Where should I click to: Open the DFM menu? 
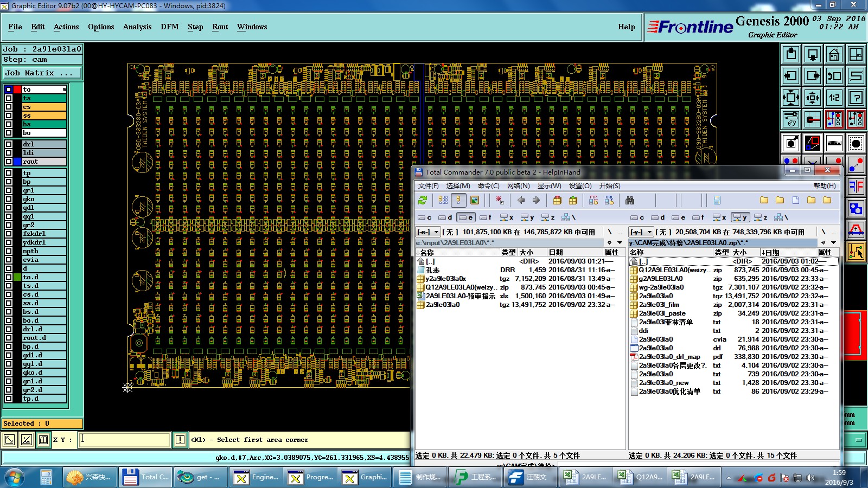169,27
